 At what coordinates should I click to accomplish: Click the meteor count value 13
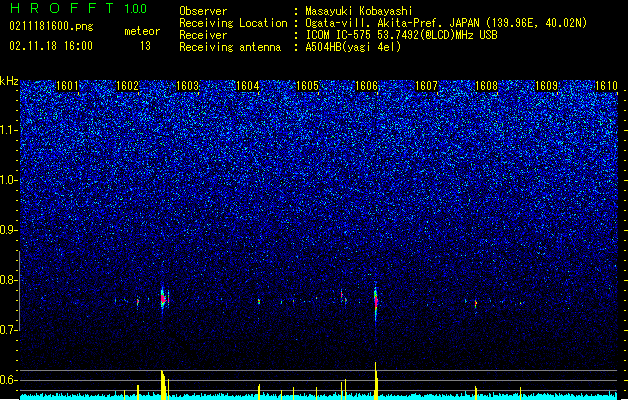click(145, 46)
